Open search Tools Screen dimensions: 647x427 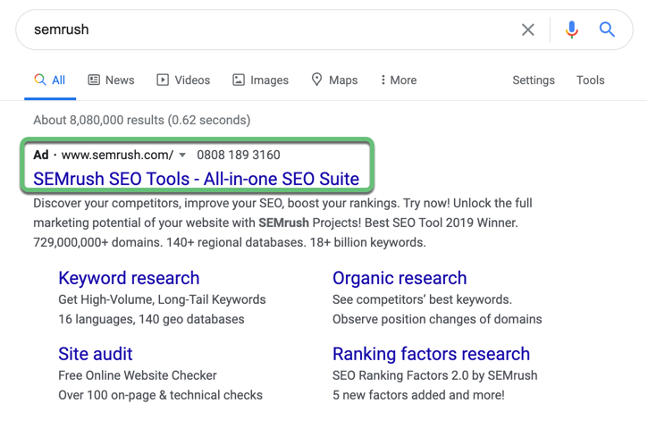(590, 80)
